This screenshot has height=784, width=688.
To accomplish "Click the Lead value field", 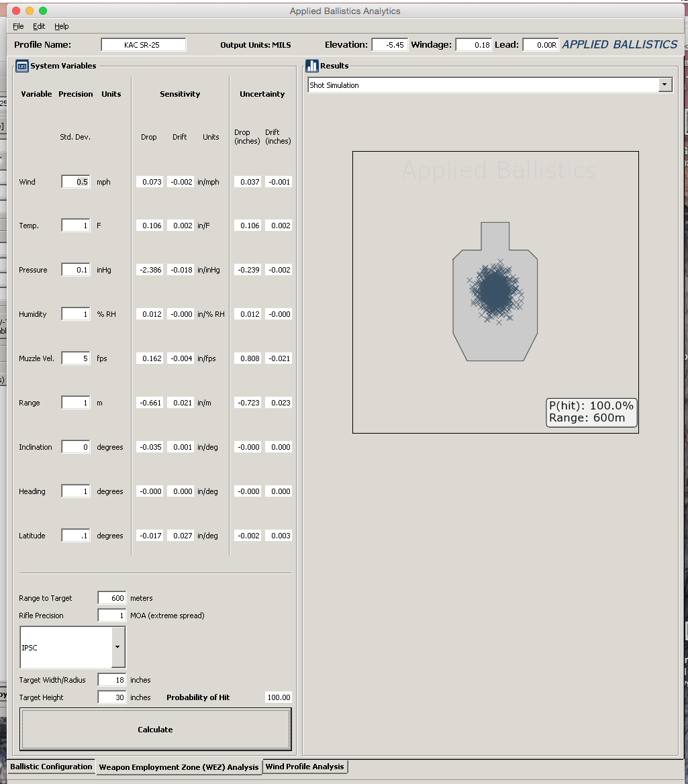I will 540,45.
